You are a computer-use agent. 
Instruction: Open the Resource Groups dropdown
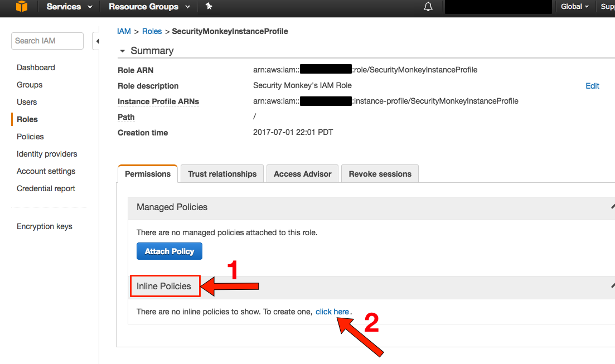149,7
